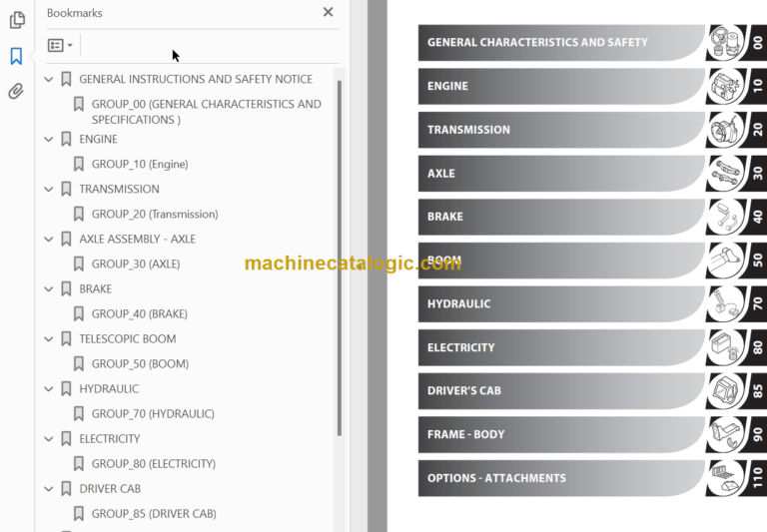Go to the TRANSMISSION bookmark

click(x=120, y=190)
